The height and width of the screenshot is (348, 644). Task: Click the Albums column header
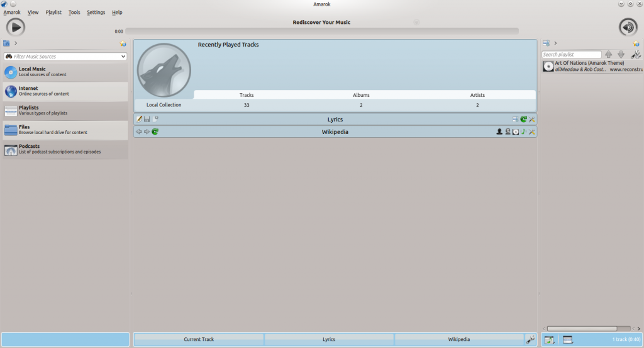click(361, 95)
